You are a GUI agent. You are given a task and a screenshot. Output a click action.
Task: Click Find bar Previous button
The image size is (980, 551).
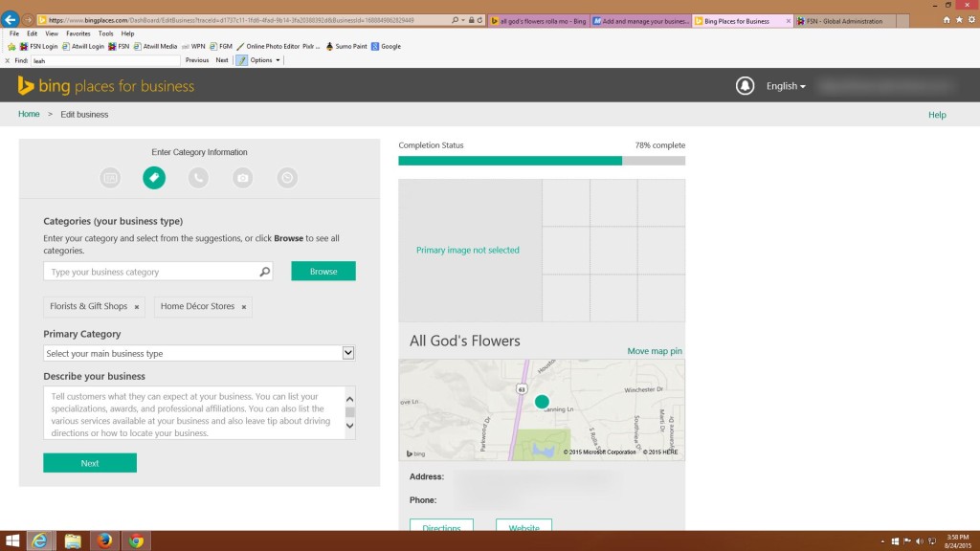coord(197,60)
